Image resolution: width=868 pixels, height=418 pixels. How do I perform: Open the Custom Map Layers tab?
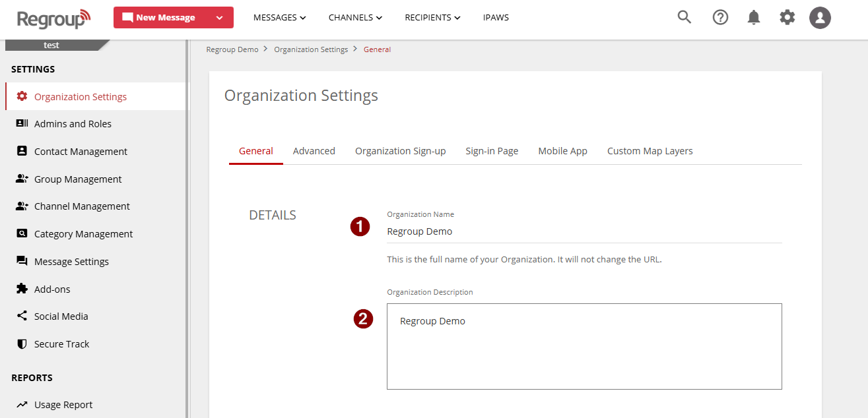[x=650, y=151]
